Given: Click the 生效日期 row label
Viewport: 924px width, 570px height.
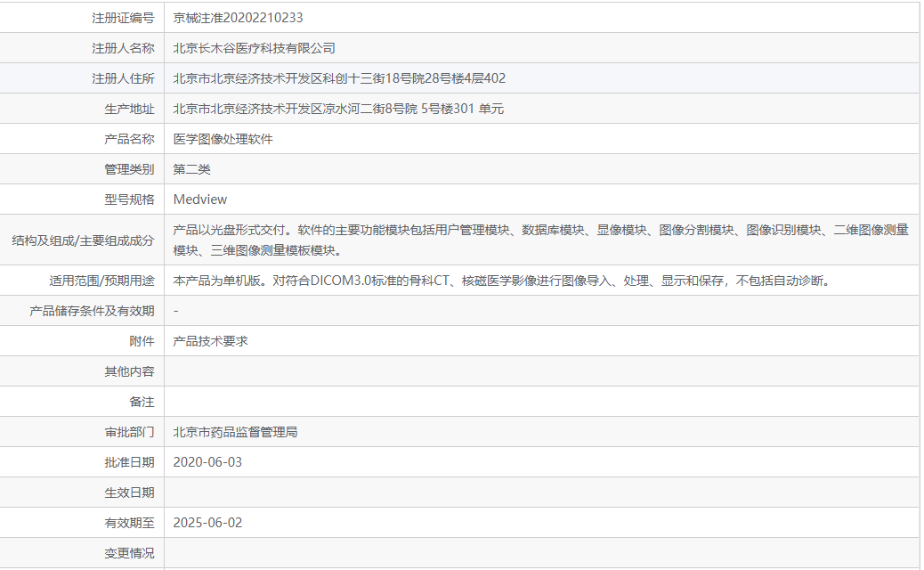Looking at the screenshot, I should 129,493.
